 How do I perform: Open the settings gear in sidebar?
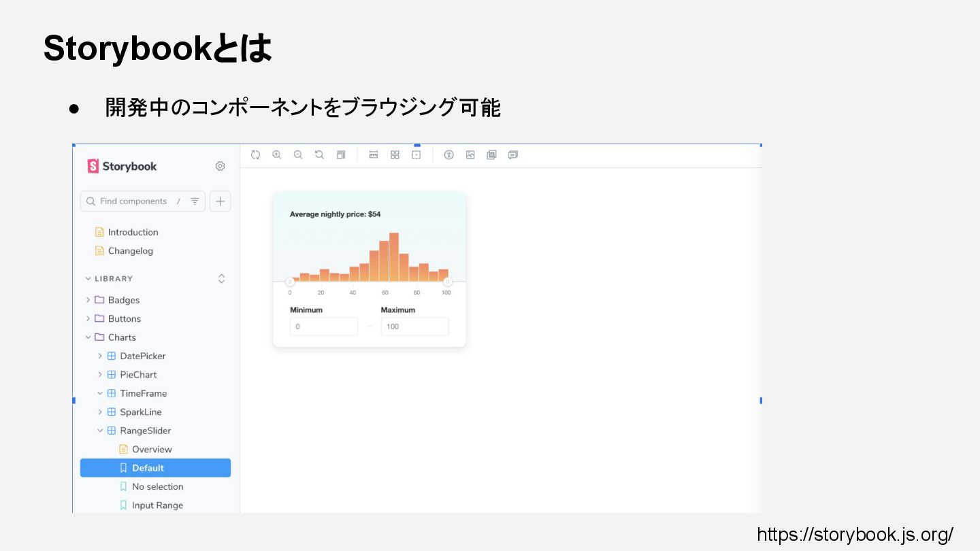[220, 166]
